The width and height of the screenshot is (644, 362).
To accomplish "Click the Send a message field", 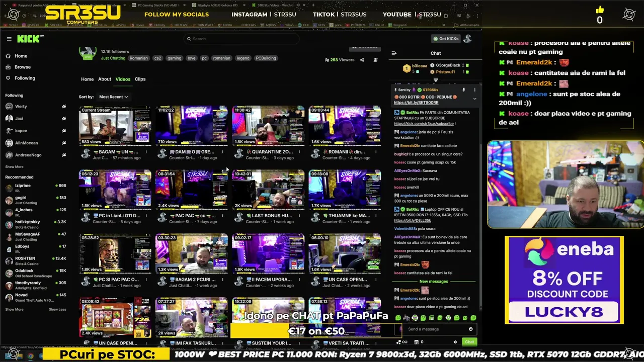I will 435,329.
